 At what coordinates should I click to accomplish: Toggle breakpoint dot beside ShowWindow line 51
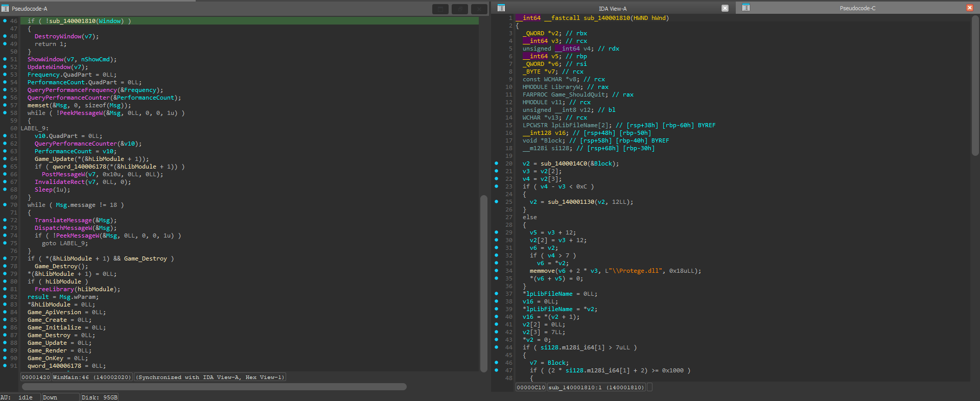(x=5, y=59)
